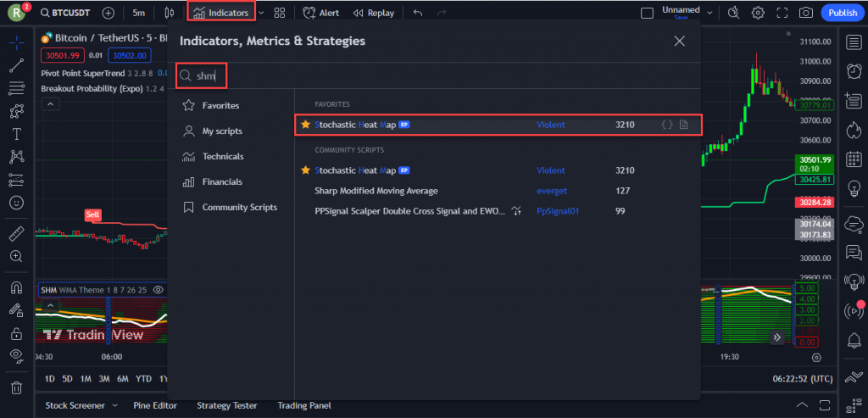Select the zoom in tool

pos(17,256)
